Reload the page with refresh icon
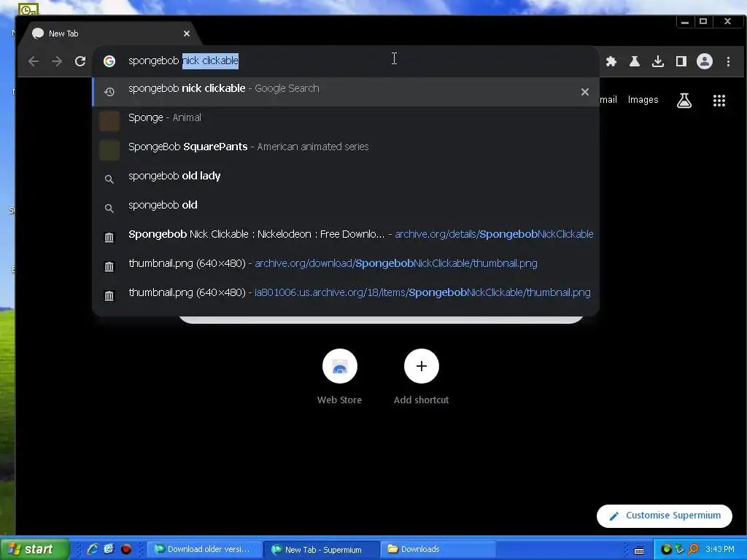The image size is (747, 560). coord(80,61)
